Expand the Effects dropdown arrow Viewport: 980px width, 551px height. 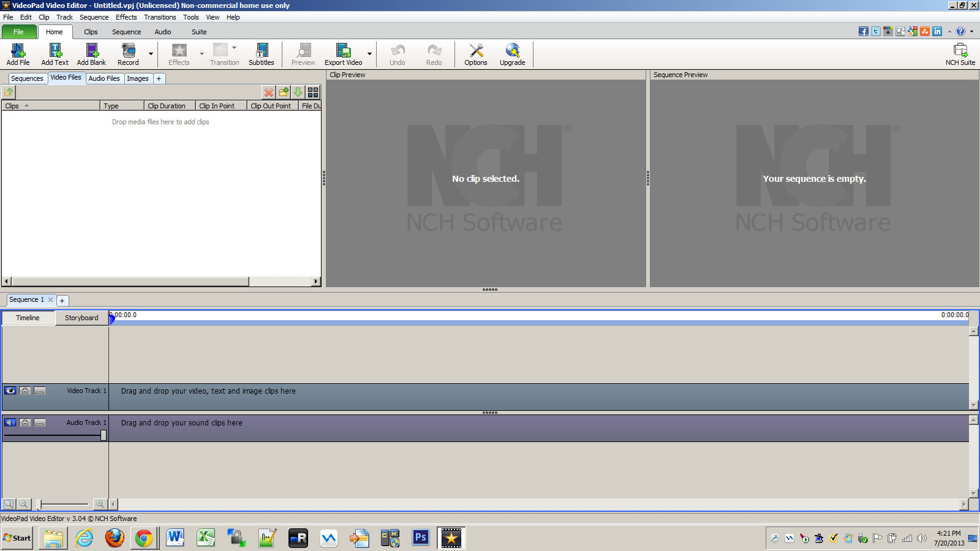202,54
